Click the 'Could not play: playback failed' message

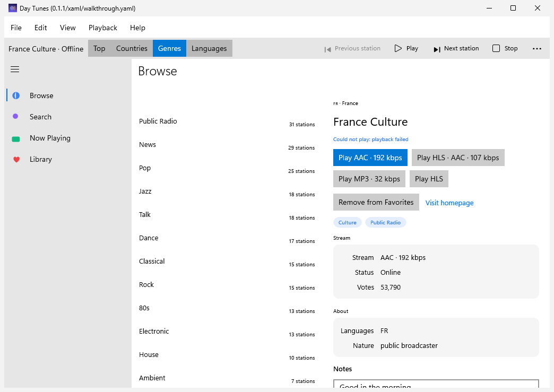370,140
